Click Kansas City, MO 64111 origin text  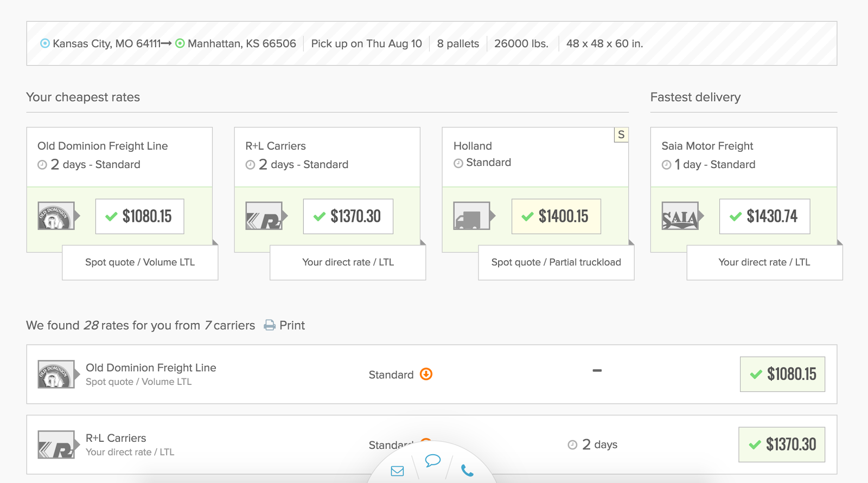click(x=107, y=43)
